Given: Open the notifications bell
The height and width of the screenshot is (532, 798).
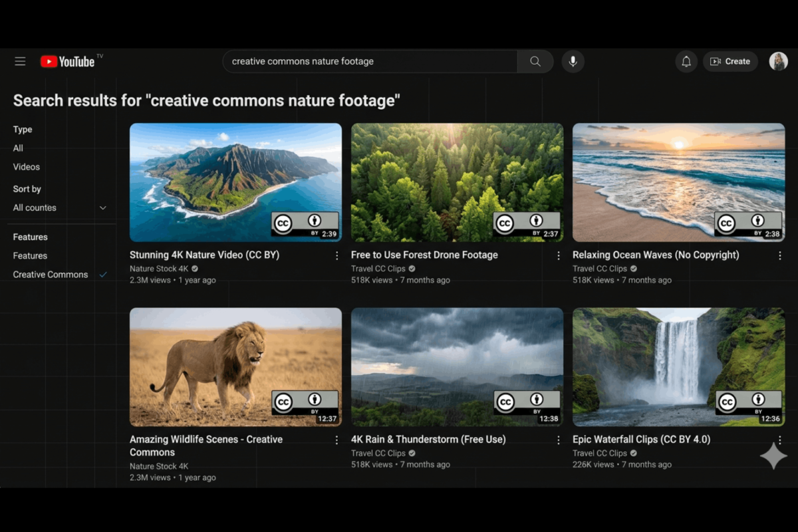Looking at the screenshot, I should tap(686, 61).
